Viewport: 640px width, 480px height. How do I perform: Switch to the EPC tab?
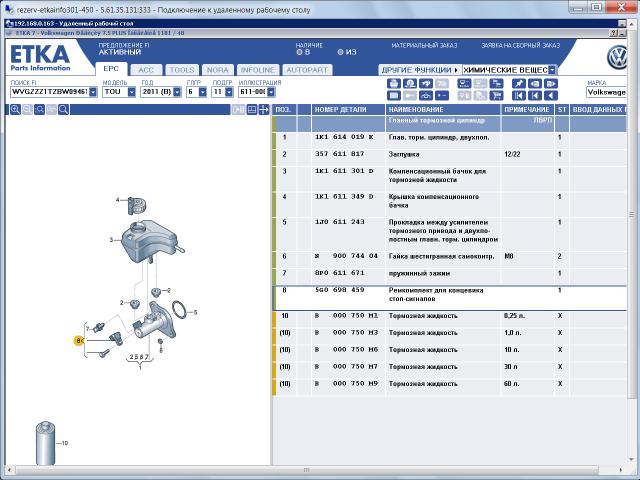pyautogui.click(x=111, y=69)
